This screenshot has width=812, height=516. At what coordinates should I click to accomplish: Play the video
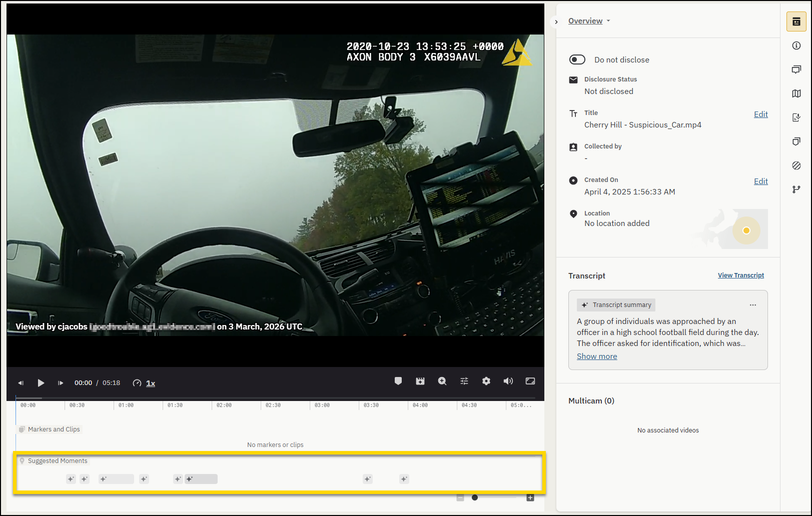click(x=41, y=383)
